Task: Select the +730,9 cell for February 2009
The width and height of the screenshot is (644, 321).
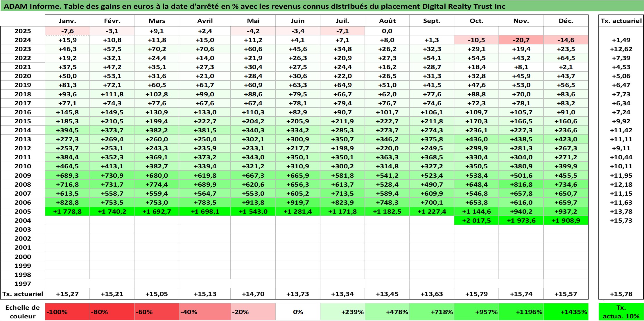Action: 112,175
